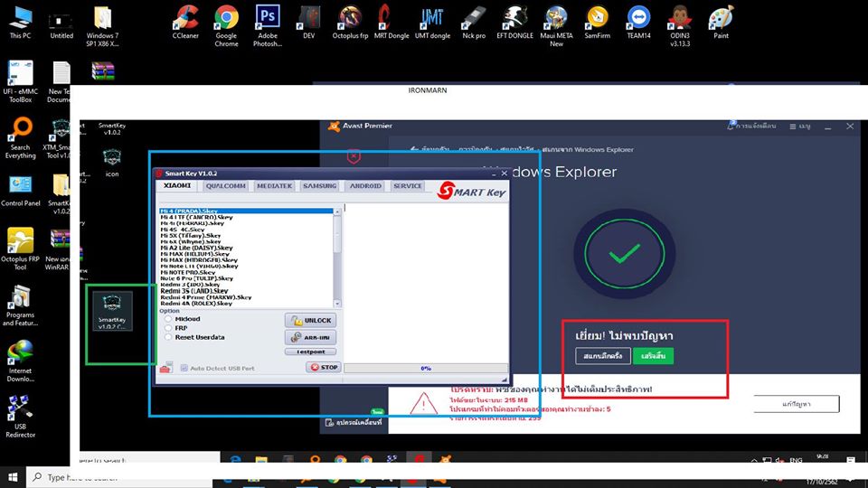Open MRT Dongle desktop icon
Screen dimensions: 868x488
pyautogui.click(x=391, y=22)
